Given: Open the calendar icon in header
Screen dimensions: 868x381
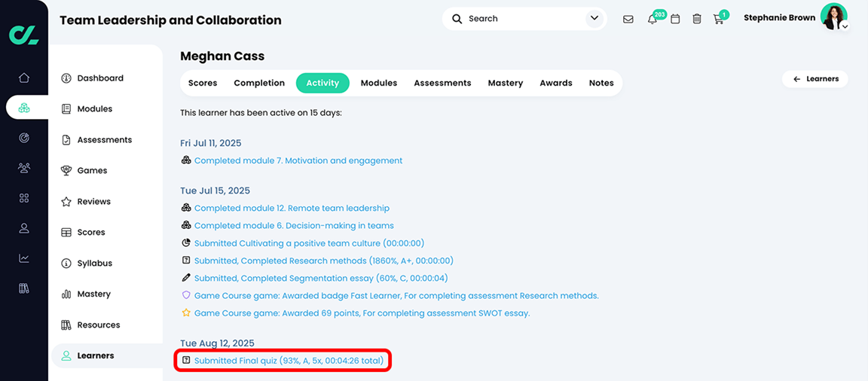Looking at the screenshot, I should pos(675,19).
